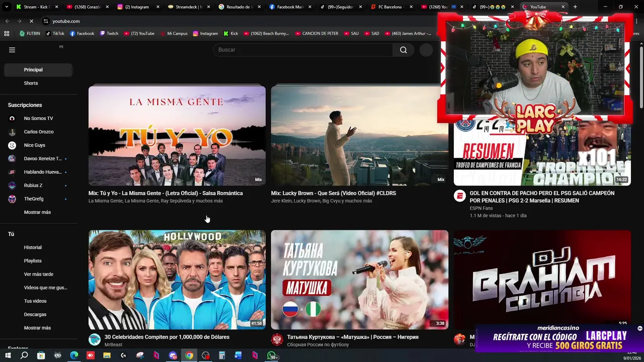Click view site information icon in address bar
Image resolution: width=644 pixels, height=362 pixels.
pos(46,21)
